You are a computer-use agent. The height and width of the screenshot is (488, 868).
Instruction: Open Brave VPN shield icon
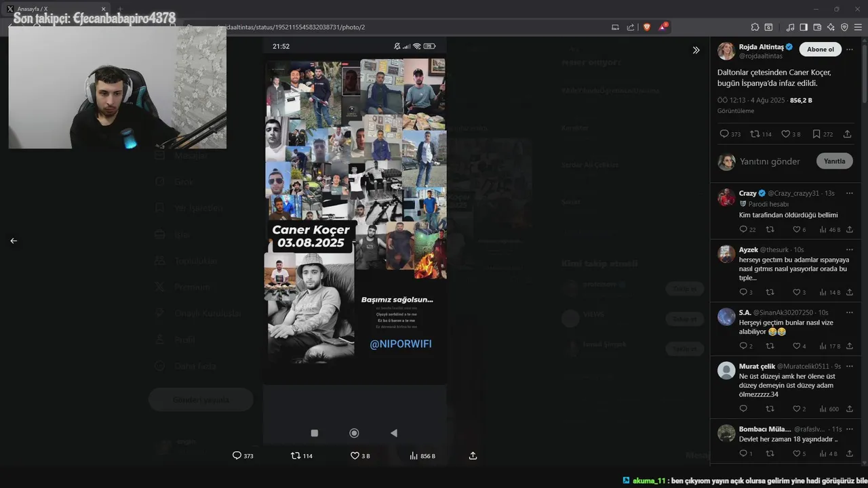point(844,27)
